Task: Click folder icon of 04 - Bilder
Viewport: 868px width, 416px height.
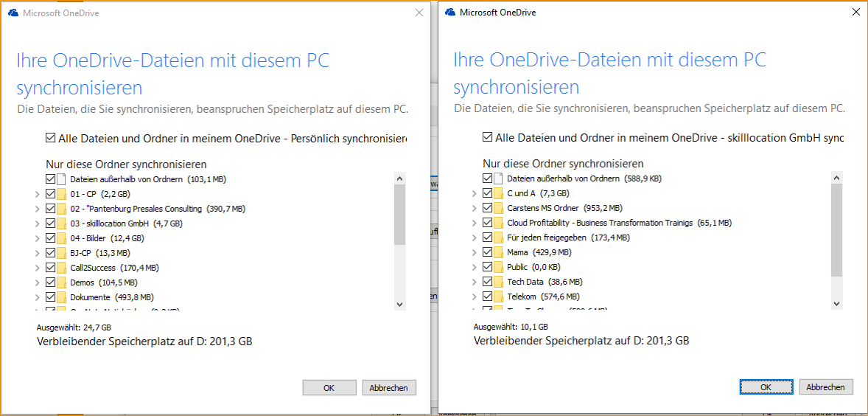Action: [x=62, y=238]
